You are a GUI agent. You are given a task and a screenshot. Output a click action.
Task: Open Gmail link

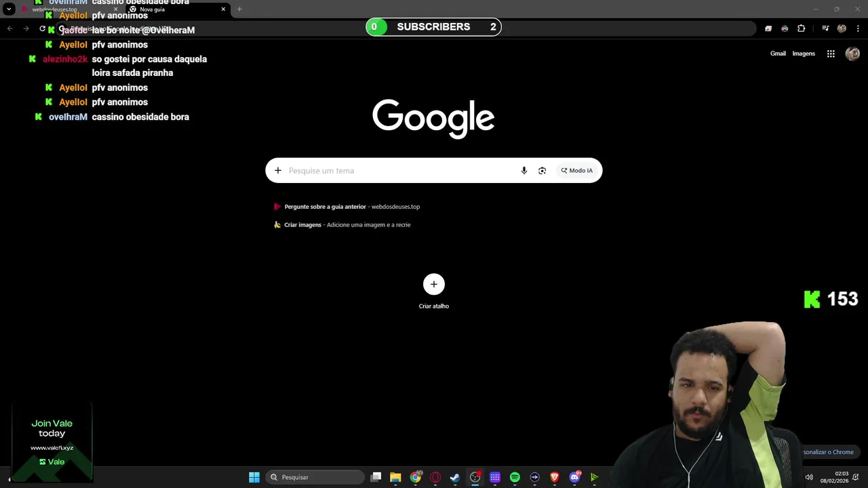pyautogui.click(x=778, y=54)
